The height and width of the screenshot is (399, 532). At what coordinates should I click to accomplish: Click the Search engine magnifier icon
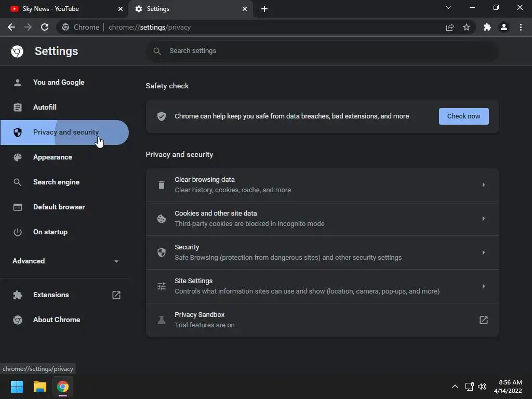pos(18,182)
